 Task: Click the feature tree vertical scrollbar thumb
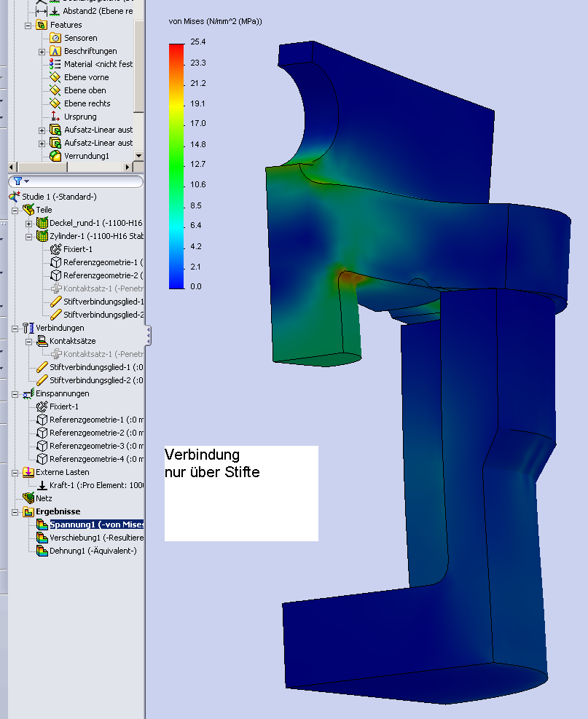coord(139,66)
